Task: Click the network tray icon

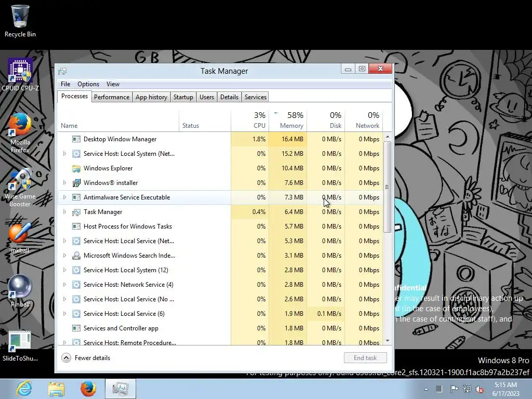Action: [x=467, y=389]
